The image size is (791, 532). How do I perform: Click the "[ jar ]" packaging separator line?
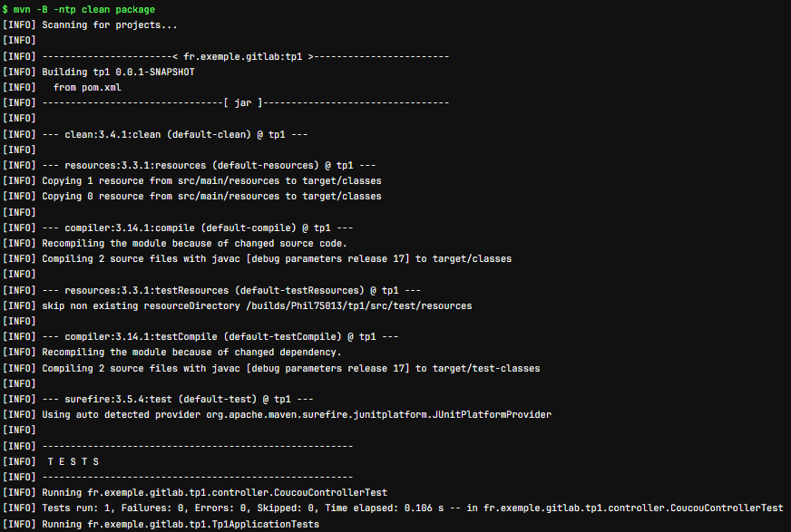[245, 102]
